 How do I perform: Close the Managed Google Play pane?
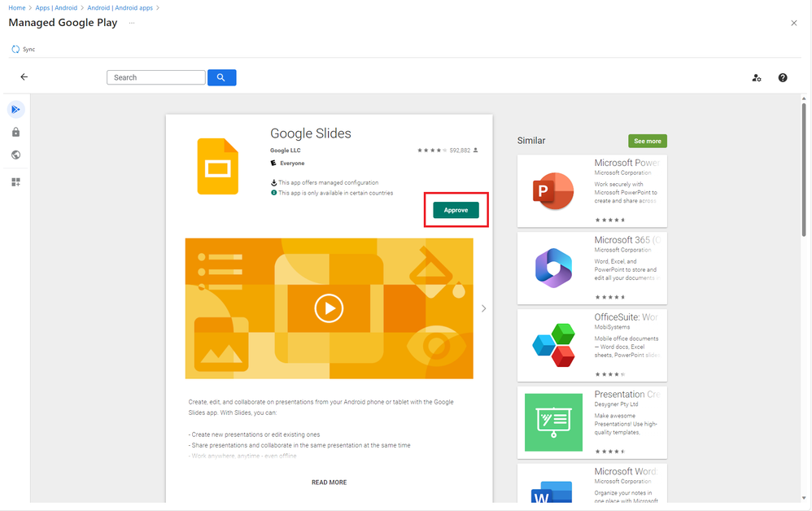794,23
